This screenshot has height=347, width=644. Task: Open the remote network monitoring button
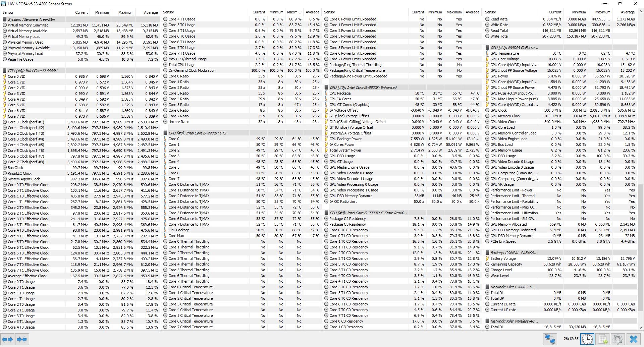click(x=550, y=339)
